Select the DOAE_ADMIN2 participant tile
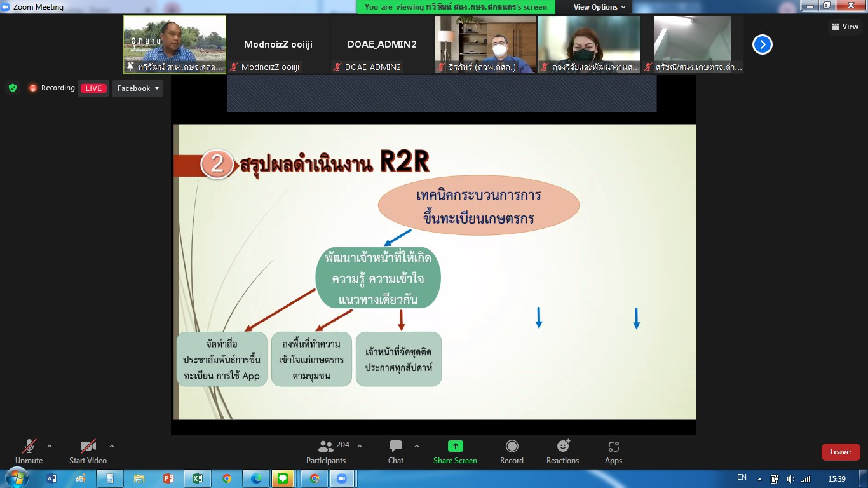 tap(382, 44)
